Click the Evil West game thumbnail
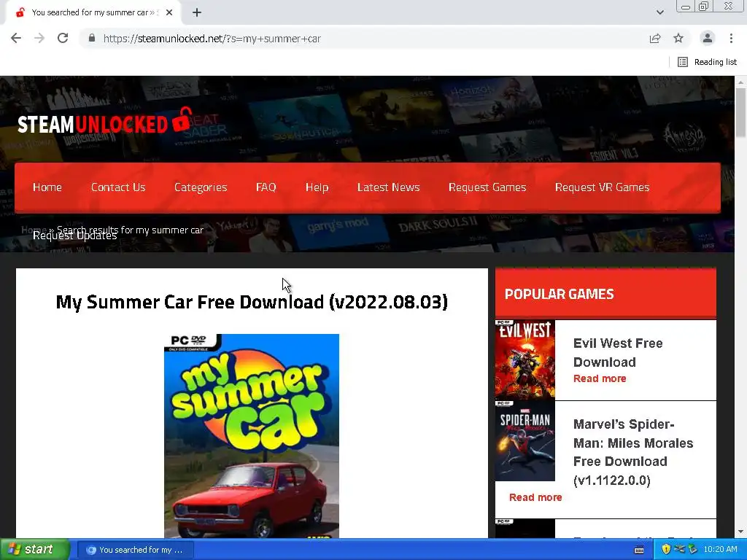The image size is (747, 560). tap(525, 359)
